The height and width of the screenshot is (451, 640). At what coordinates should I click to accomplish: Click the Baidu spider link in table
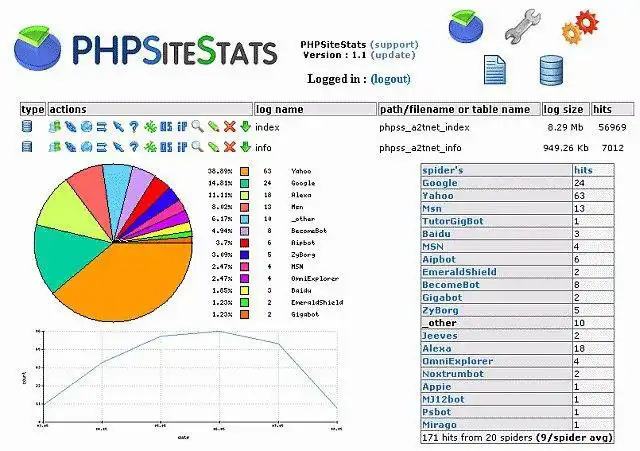(436, 234)
